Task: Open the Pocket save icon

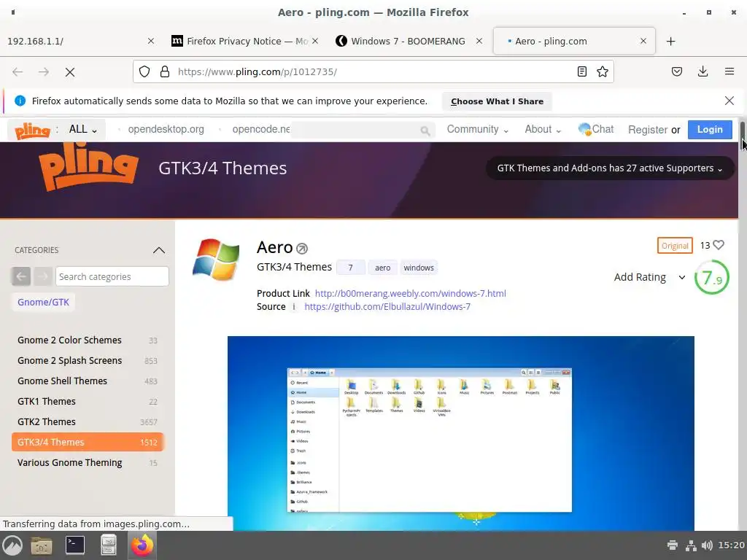Action: pos(677,72)
